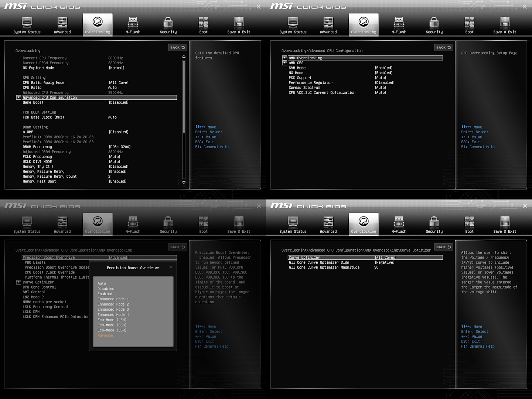Click the scrollbar thumb in the Overclocking list
The width and height of the screenshot is (532, 399).
(184, 96)
